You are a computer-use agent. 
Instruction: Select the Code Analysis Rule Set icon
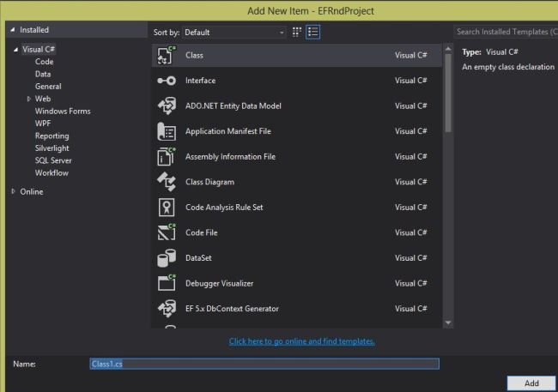pyautogui.click(x=167, y=208)
